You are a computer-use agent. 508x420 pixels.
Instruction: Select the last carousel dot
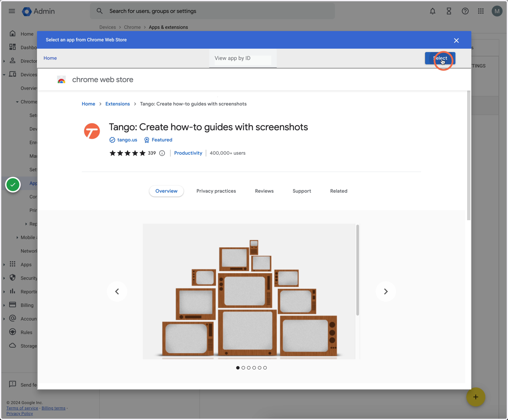[265, 368]
